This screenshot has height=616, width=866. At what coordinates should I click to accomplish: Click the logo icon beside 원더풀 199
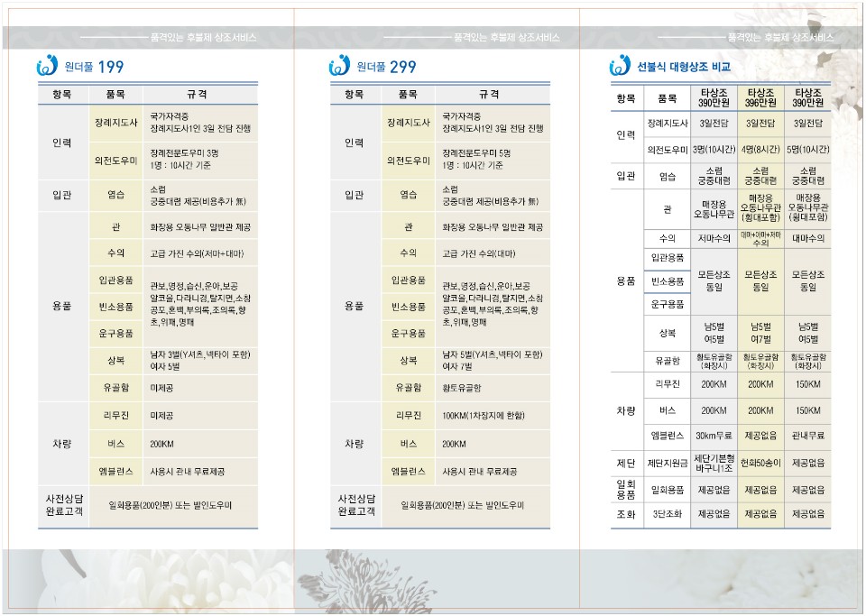click(x=47, y=66)
